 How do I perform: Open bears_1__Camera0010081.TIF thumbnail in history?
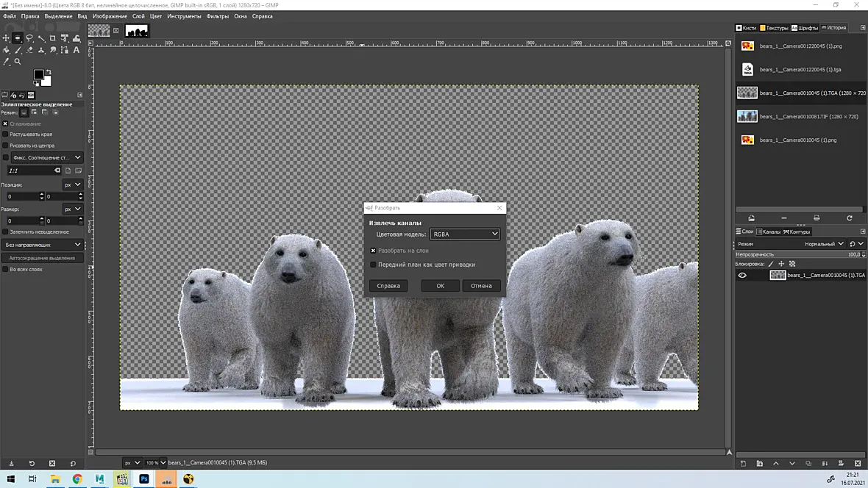747,116
